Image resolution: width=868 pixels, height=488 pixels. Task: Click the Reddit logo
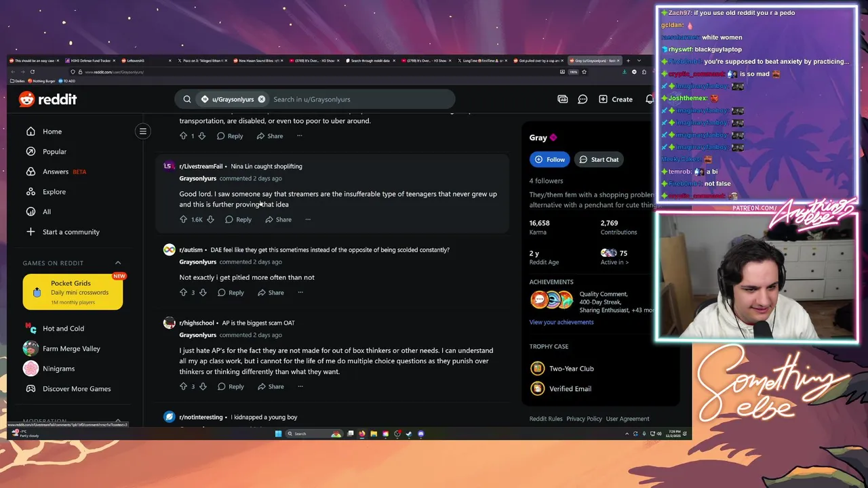(x=47, y=99)
